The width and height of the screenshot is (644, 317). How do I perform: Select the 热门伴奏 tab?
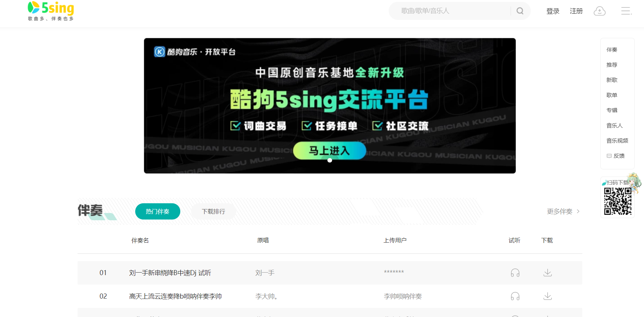point(158,212)
